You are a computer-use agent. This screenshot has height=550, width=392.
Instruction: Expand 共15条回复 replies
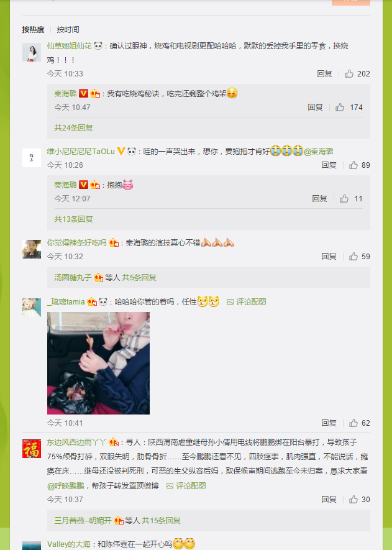pyautogui.click(x=161, y=521)
